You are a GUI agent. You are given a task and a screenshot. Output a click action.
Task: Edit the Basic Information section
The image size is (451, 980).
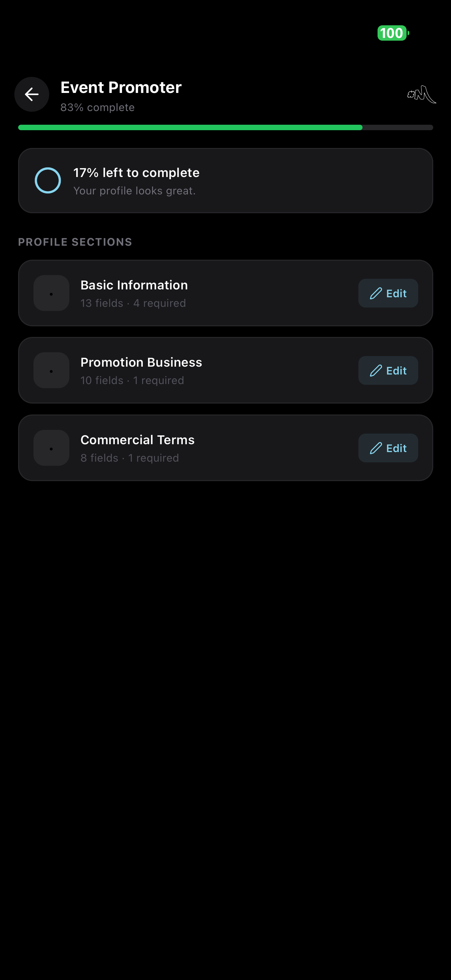tap(388, 293)
